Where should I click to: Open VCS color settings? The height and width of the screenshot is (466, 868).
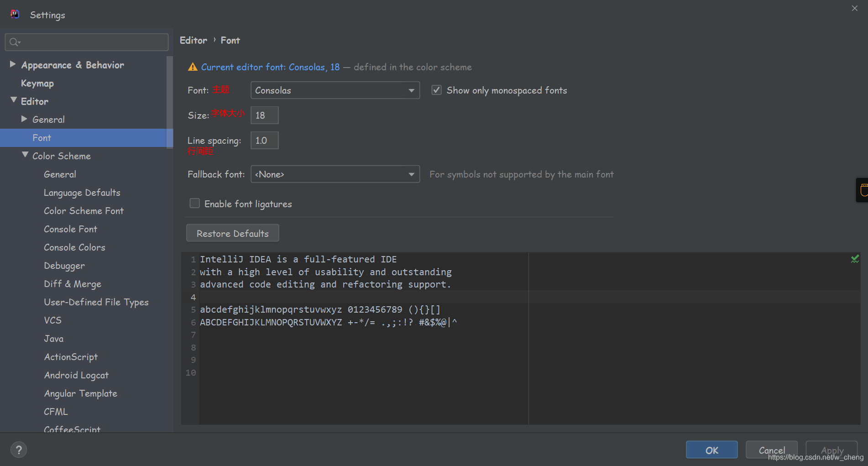coord(52,320)
